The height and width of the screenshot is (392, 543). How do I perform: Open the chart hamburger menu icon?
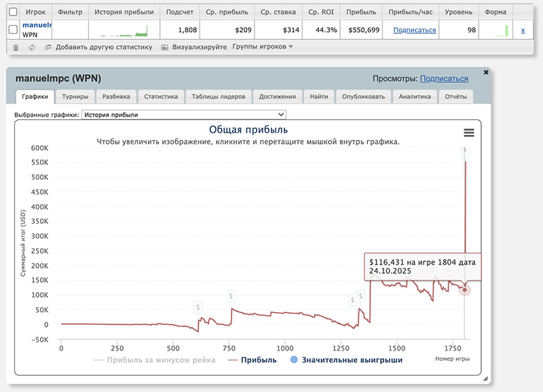[468, 133]
